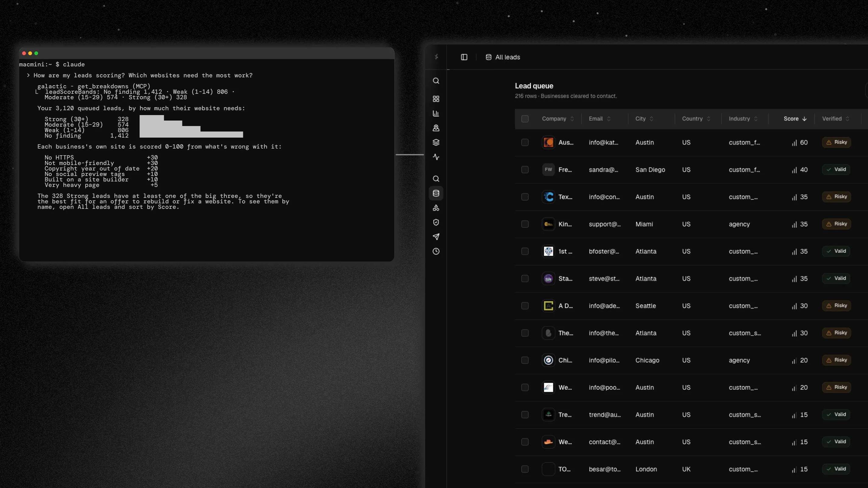Click the Lead queue heading
The height and width of the screenshot is (488, 868).
point(534,86)
